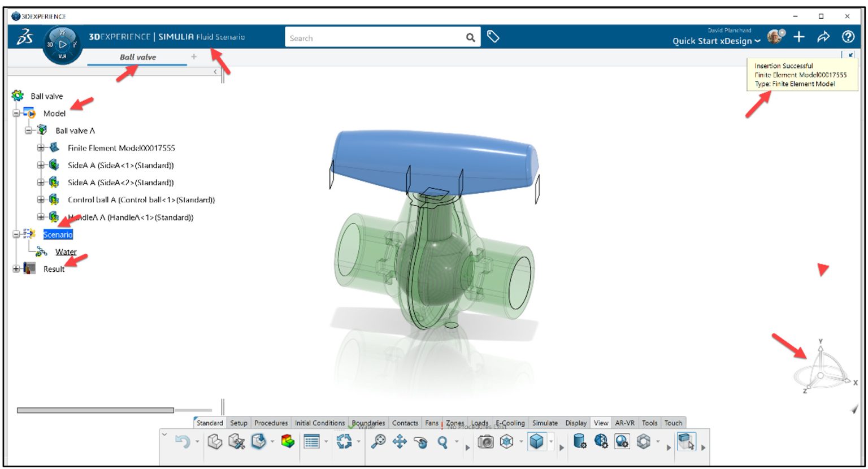This screenshot has height=469, width=868.
Task: Click the Update circular arrows icon
Action: [x=344, y=441]
